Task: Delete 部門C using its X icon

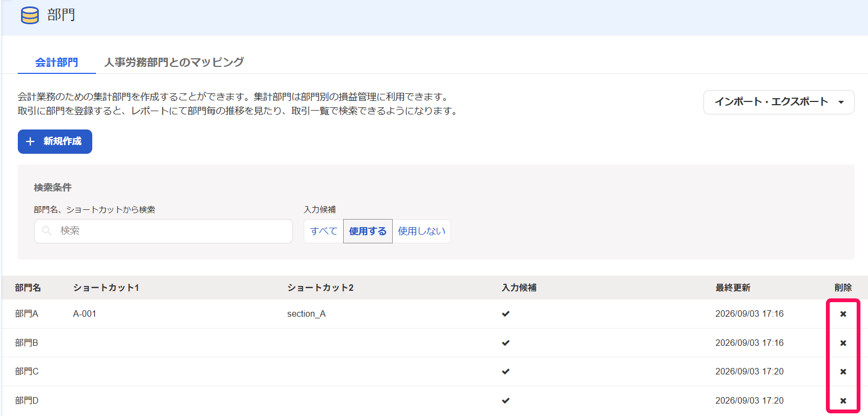Action: [x=843, y=372]
